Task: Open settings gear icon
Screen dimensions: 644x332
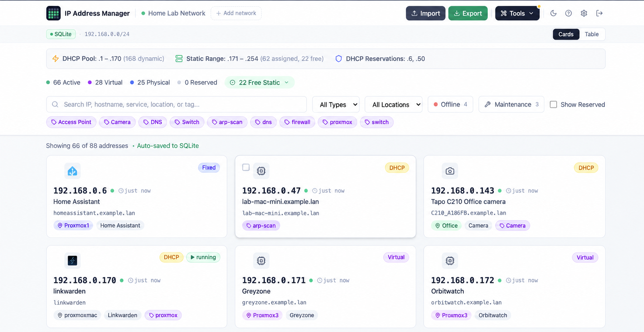Action: coord(584,13)
